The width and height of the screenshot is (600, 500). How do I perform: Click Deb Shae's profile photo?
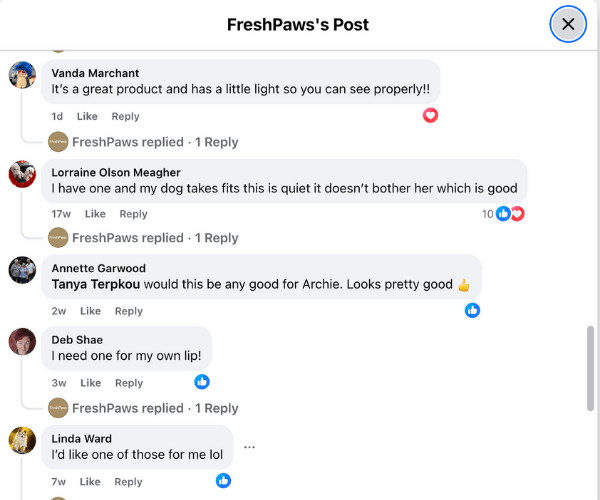22,341
